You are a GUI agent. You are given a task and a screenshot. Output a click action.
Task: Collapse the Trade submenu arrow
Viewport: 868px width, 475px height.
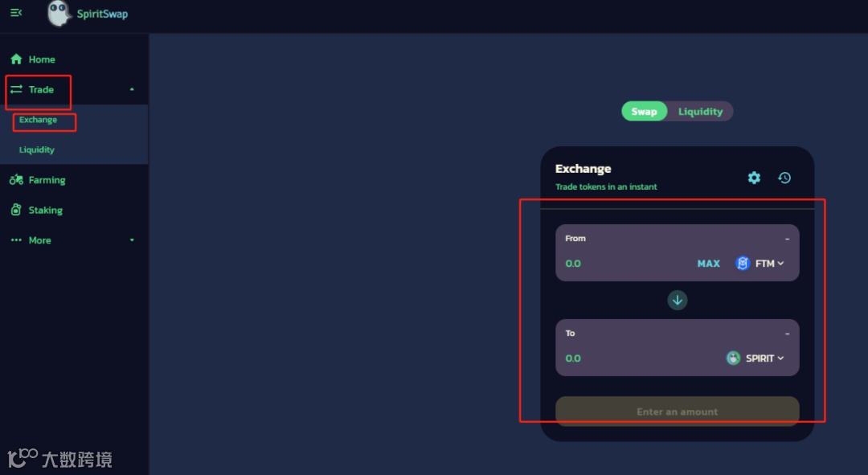[x=132, y=89]
